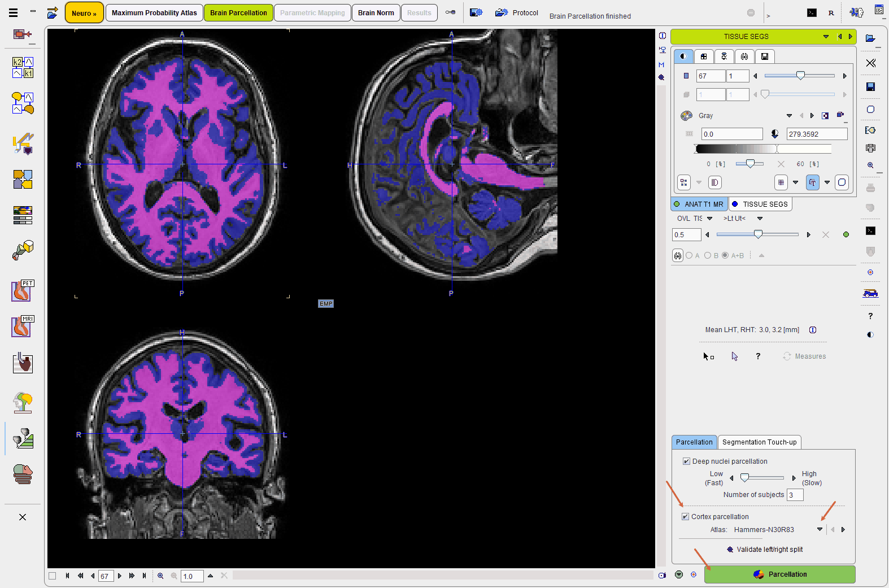Screen dimensions: 889x588
Task: Expand the round down-arrow button left of Parcellation
Action: pos(678,574)
